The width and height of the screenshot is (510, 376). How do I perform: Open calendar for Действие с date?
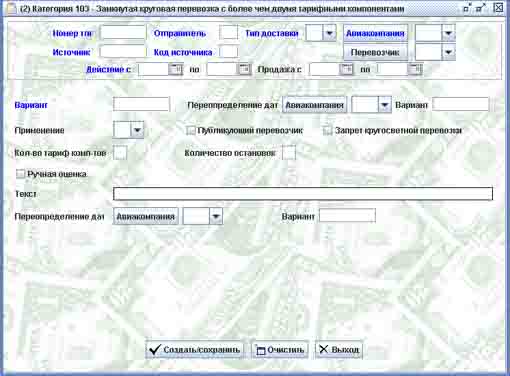click(x=175, y=69)
